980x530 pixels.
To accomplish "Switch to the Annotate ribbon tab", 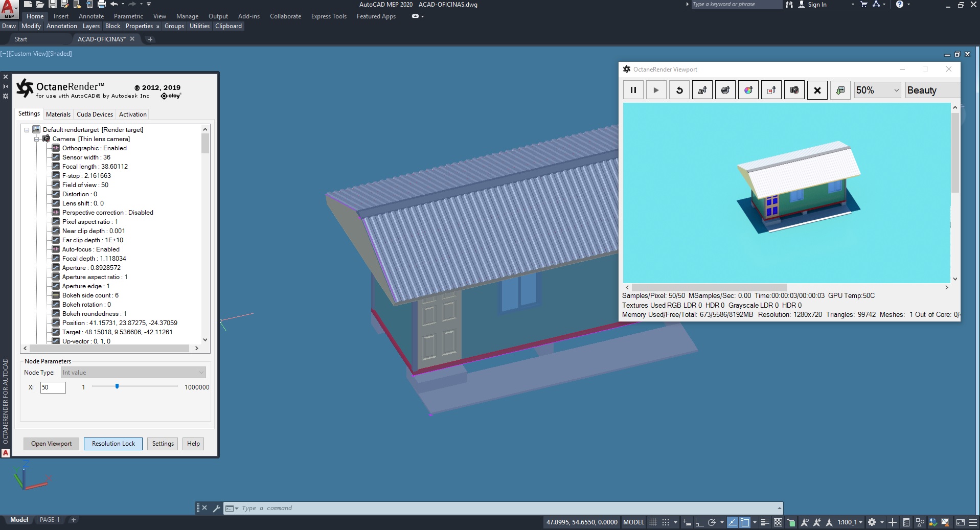I will click(x=91, y=16).
